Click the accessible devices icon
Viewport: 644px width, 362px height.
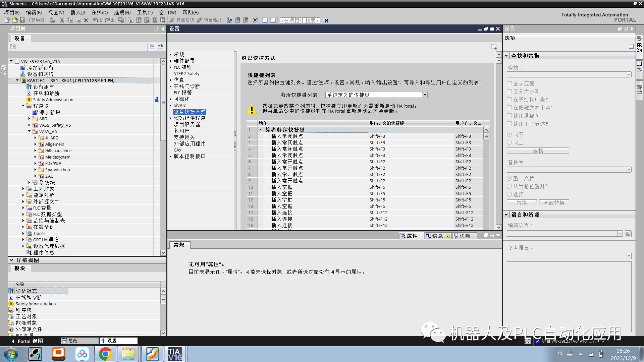(x=229, y=20)
